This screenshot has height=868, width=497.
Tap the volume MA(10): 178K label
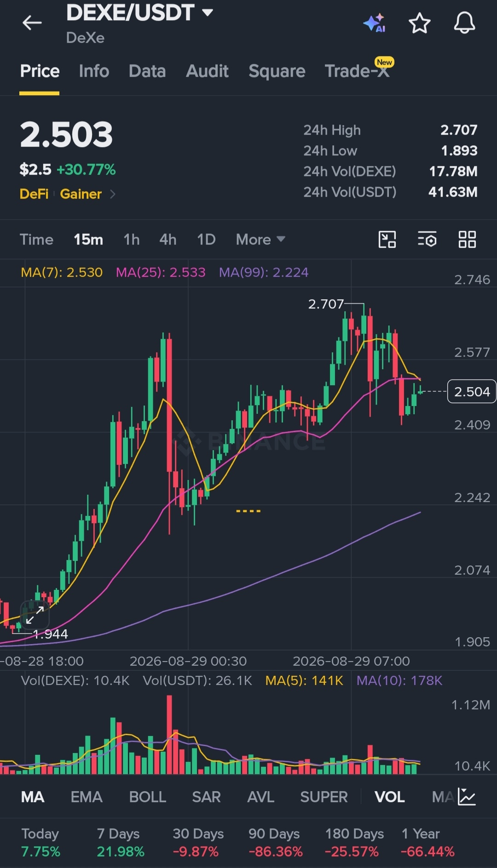399,680
